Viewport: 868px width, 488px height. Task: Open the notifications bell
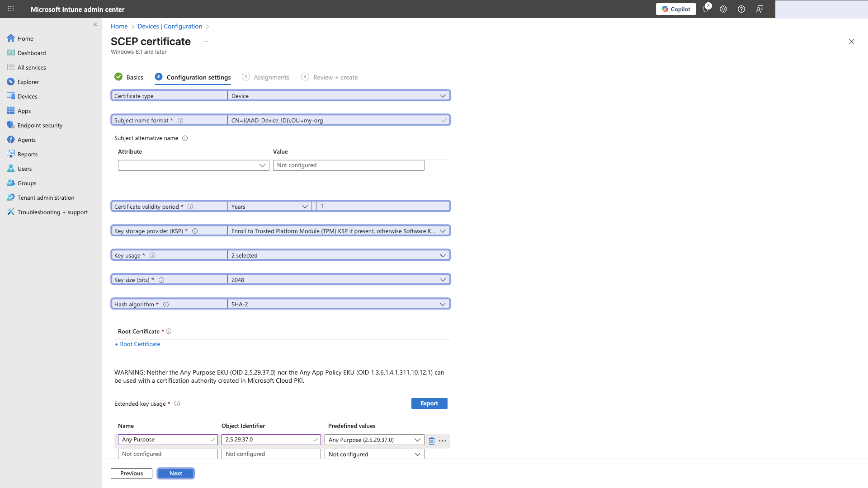(x=705, y=9)
